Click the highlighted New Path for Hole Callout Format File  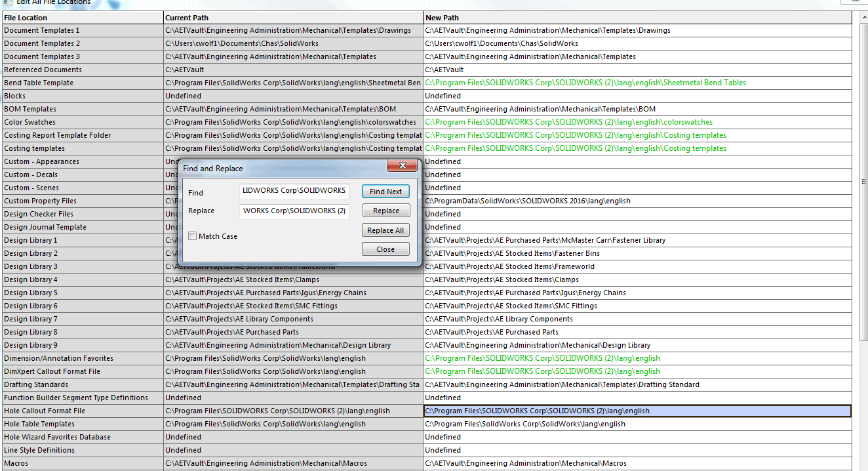[x=637, y=411]
